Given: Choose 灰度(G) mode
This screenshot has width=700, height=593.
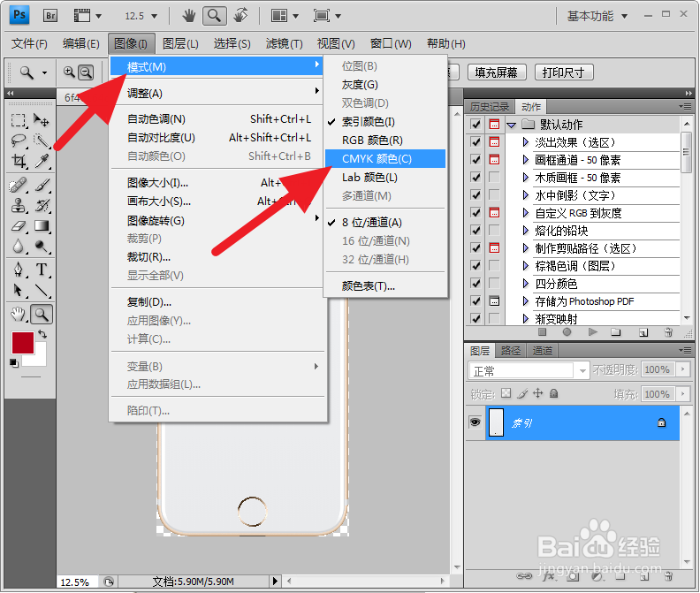Looking at the screenshot, I should click(x=385, y=84).
